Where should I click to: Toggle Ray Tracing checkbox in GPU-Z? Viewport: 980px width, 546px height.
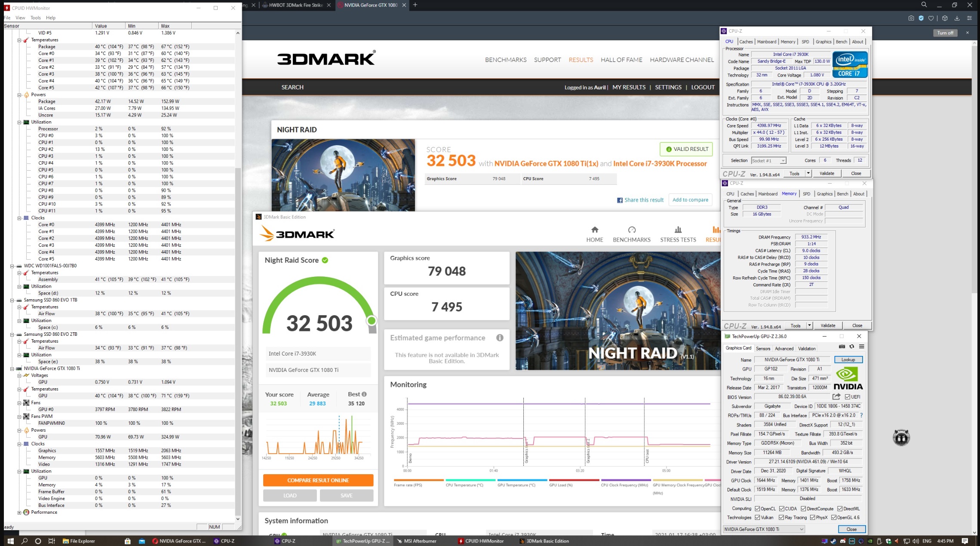click(x=781, y=518)
